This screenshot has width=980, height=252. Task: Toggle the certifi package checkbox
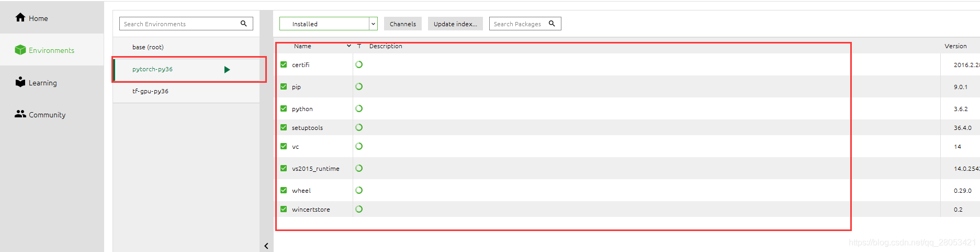(x=284, y=64)
